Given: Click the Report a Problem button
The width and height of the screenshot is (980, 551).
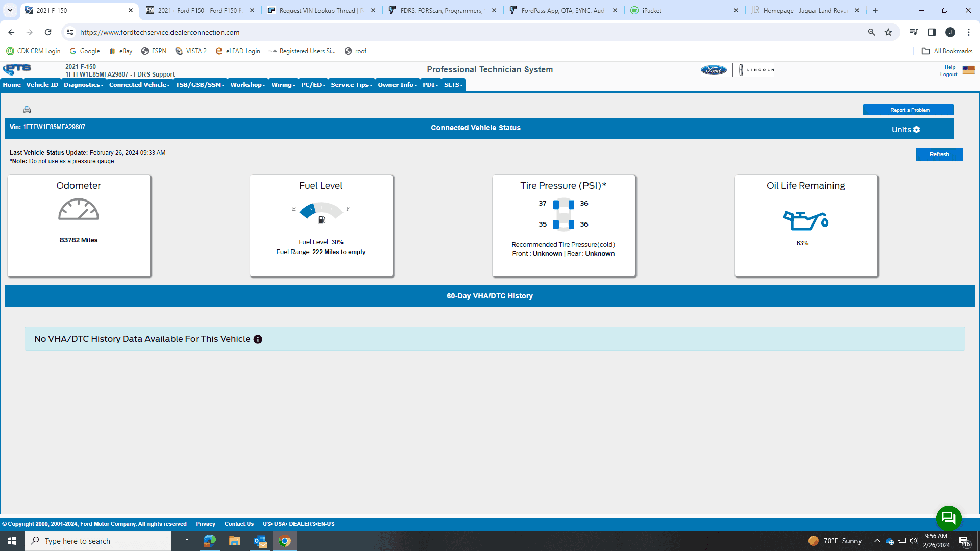Looking at the screenshot, I should [908, 110].
